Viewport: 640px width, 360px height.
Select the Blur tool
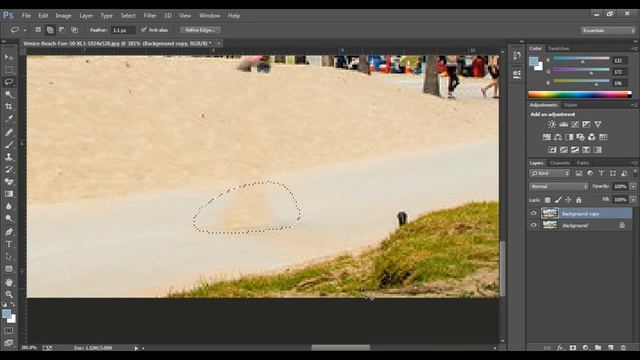click(x=9, y=206)
